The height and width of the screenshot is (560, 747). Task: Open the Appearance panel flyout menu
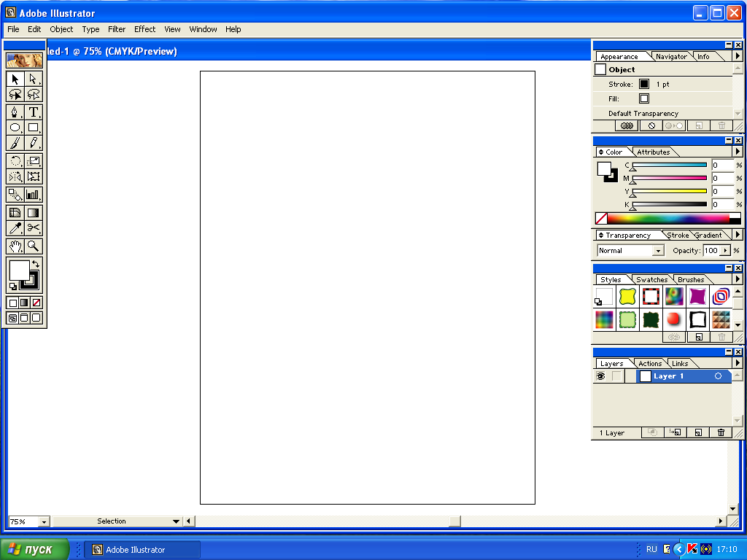pos(738,55)
